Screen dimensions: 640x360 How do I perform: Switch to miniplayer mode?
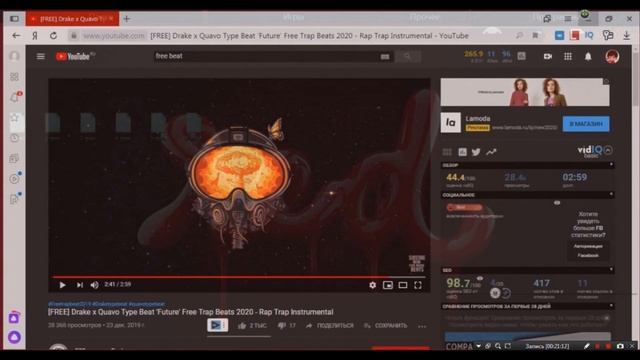(x=388, y=285)
